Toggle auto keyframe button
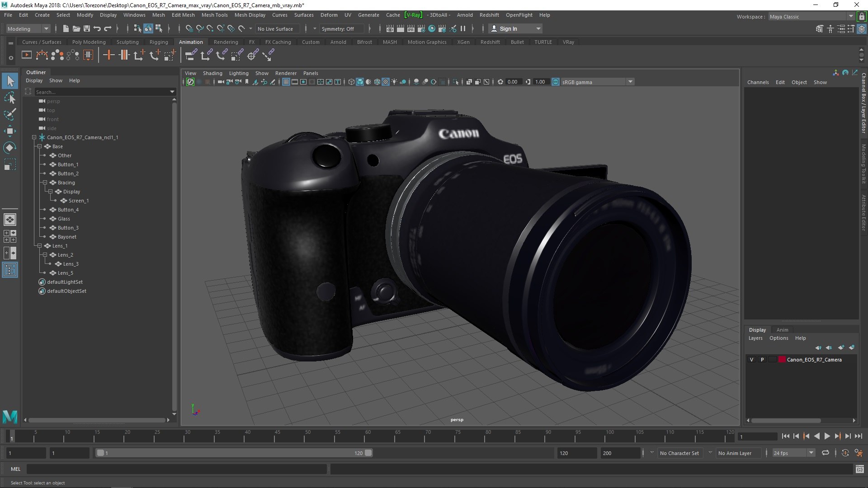The width and height of the screenshot is (868, 488). (845, 453)
